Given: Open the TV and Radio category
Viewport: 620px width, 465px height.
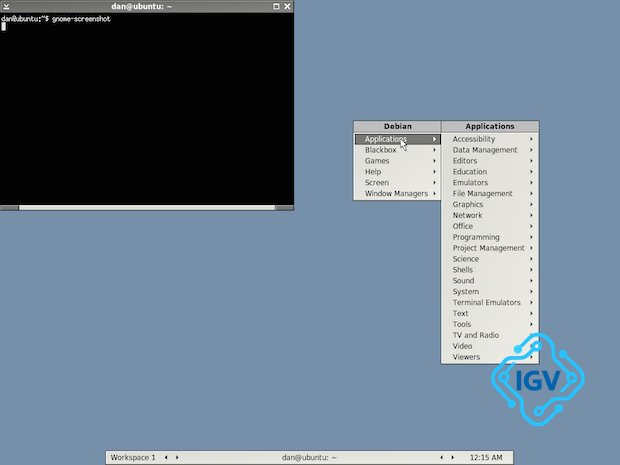Looking at the screenshot, I should click(490, 335).
